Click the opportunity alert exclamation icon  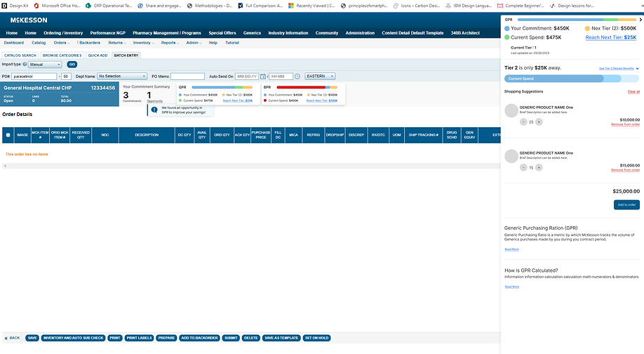(154, 110)
